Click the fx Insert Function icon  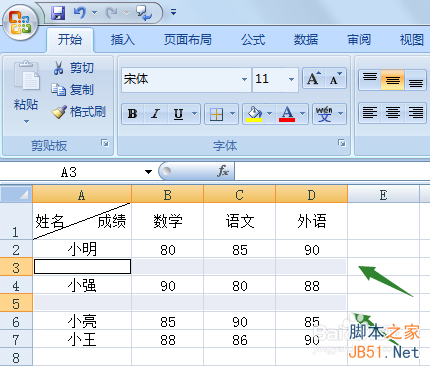click(x=223, y=171)
